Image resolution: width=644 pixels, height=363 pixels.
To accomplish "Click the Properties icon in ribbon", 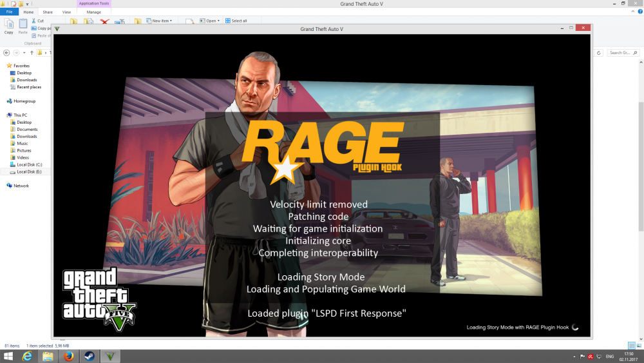I will point(190,21).
